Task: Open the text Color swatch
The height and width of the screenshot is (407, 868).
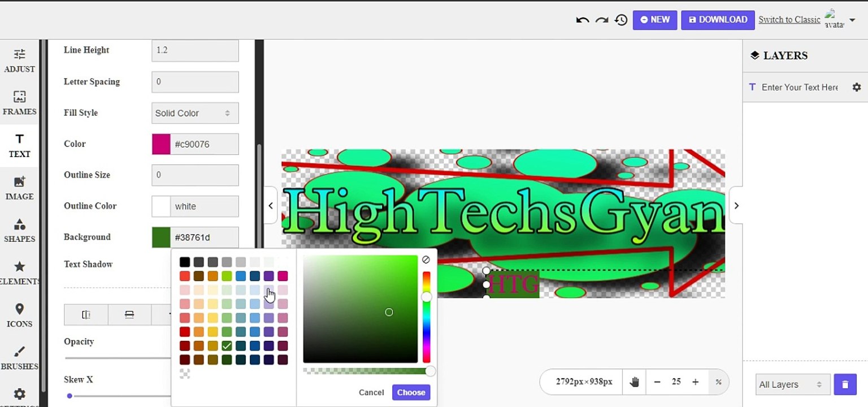Action: click(x=161, y=144)
